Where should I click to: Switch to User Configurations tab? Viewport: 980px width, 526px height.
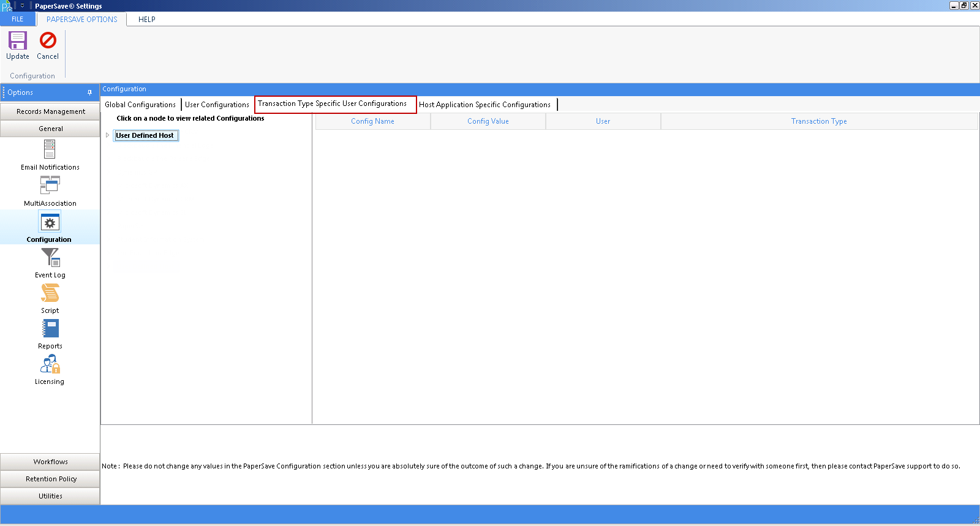click(217, 105)
